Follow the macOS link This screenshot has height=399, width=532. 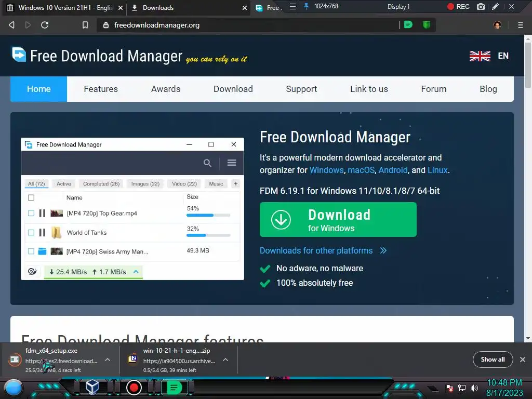(x=361, y=170)
